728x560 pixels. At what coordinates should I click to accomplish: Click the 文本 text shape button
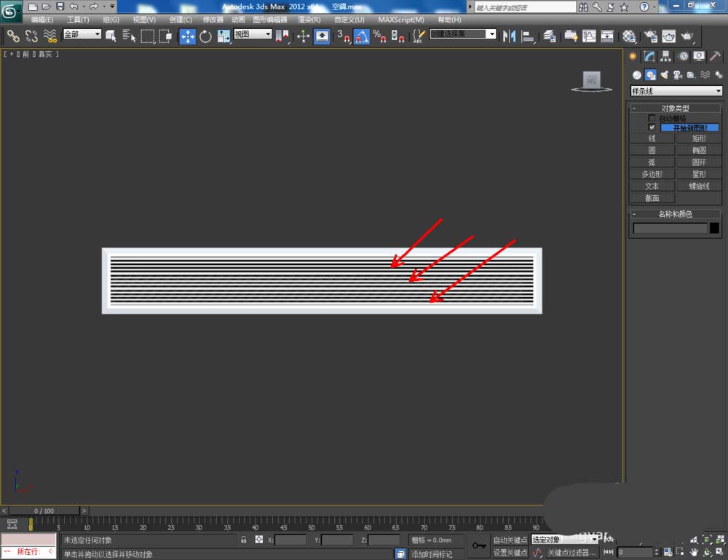[x=652, y=186]
